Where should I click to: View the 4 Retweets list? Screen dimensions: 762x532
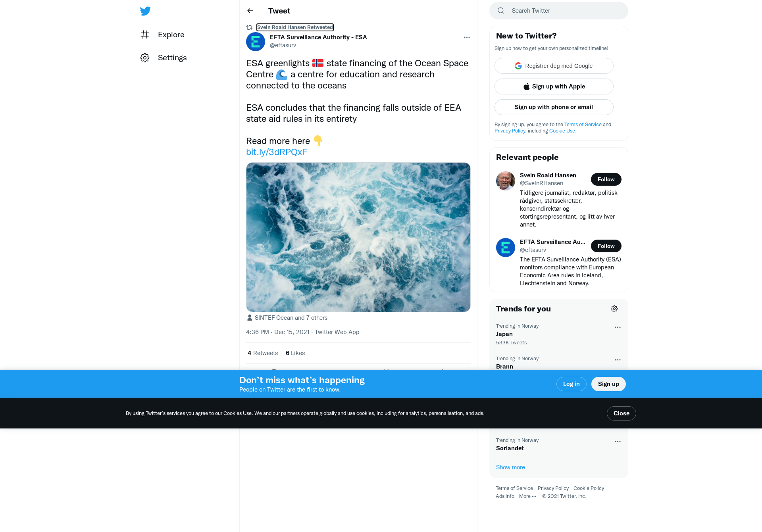tap(263, 353)
